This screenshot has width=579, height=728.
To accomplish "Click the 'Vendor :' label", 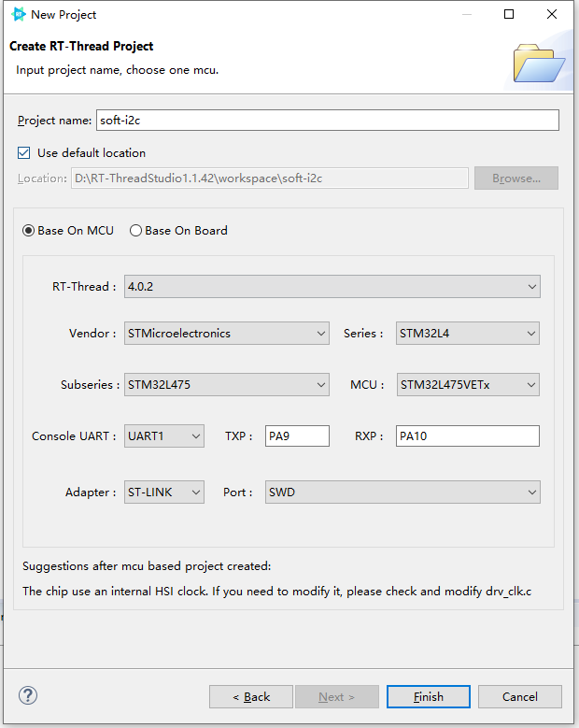I will (92, 334).
